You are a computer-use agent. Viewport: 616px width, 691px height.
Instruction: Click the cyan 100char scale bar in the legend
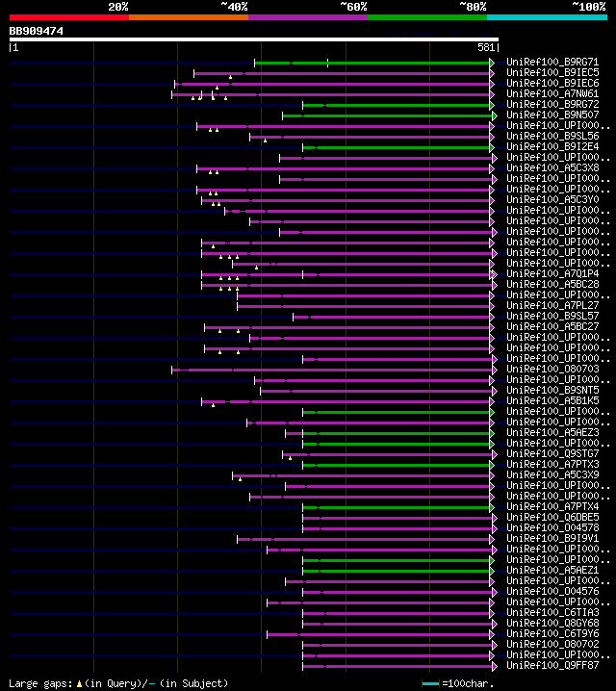tap(430, 684)
